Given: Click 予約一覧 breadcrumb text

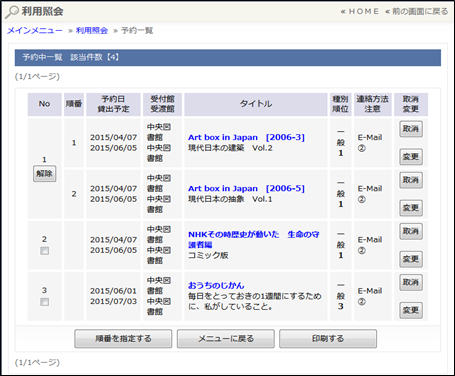Looking at the screenshot, I should [137, 31].
